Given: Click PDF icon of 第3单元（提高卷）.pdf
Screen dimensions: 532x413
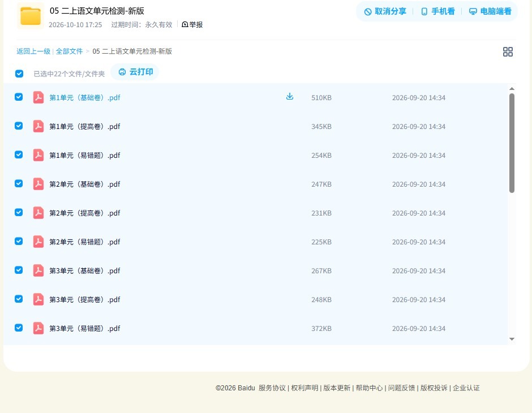Looking at the screenshot, I should point(38,299).
